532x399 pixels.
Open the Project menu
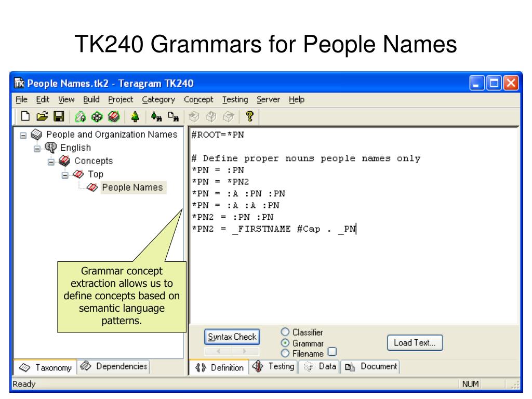121,100
